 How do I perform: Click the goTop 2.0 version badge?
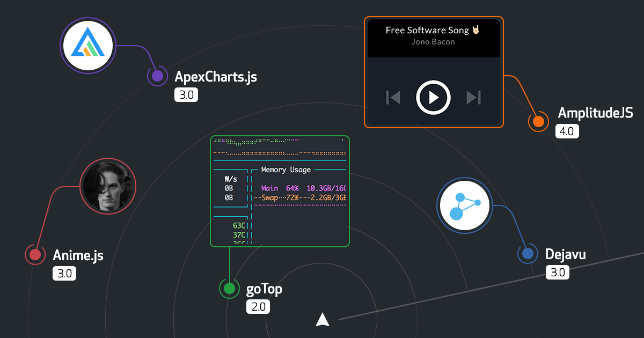[258, 306]
